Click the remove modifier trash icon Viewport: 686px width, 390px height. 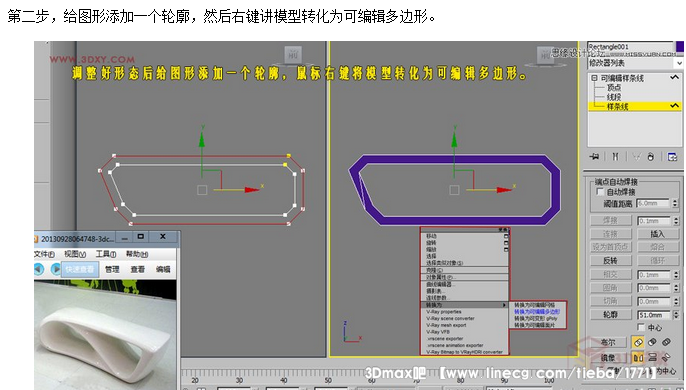pos(651,157)
